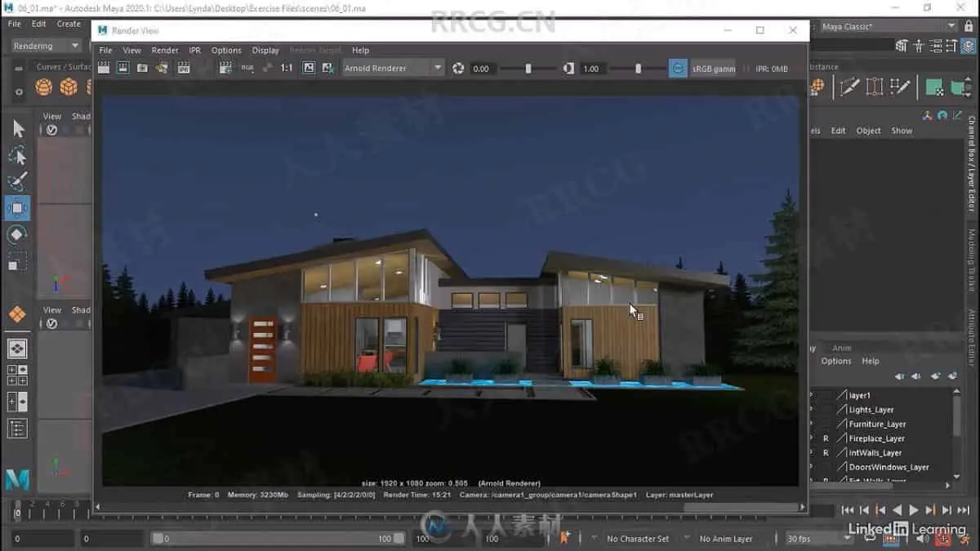Select the Paint Selection tool
This screenshot has width=980, height=551.
(17, 181)
